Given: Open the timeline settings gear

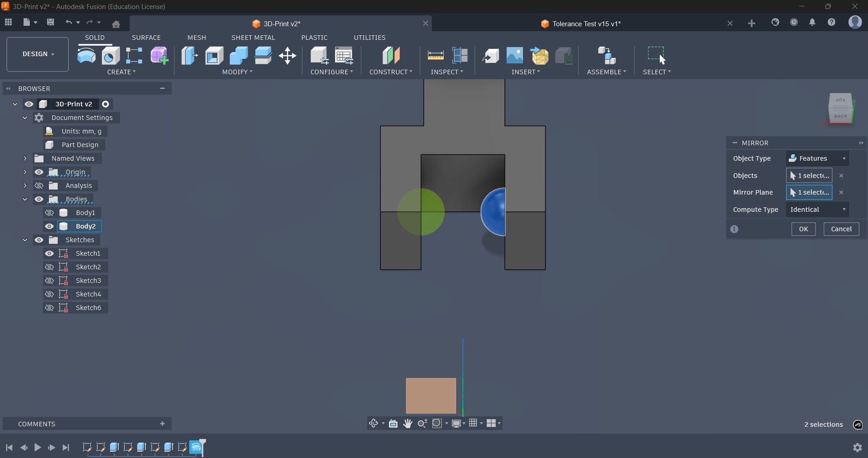Looking at the screenshot, I should [857, 448].
